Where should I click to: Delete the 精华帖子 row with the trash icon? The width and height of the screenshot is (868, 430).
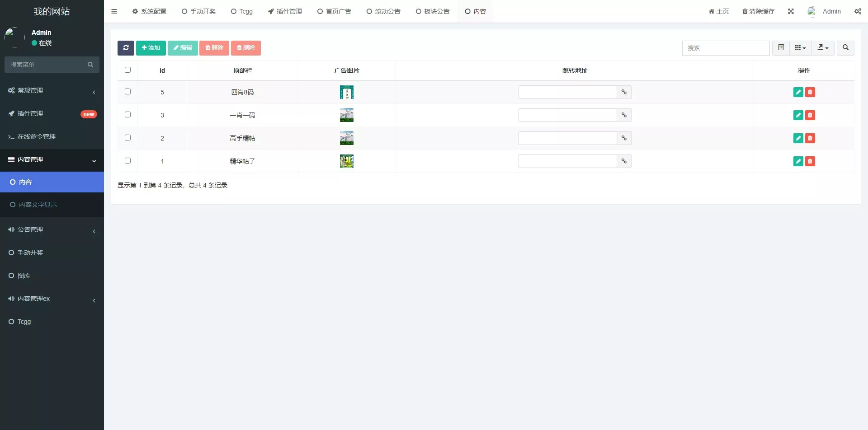(x=810, y=161)
